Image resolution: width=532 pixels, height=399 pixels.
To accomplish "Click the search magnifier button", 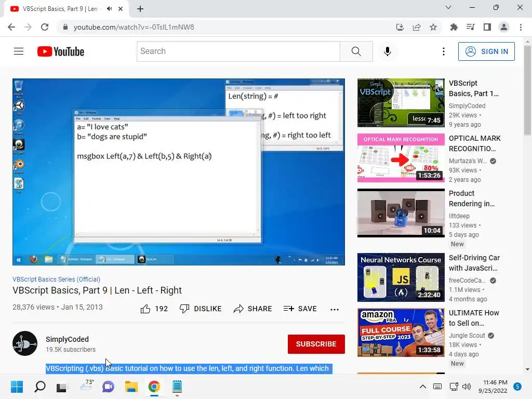I will 356,51.
